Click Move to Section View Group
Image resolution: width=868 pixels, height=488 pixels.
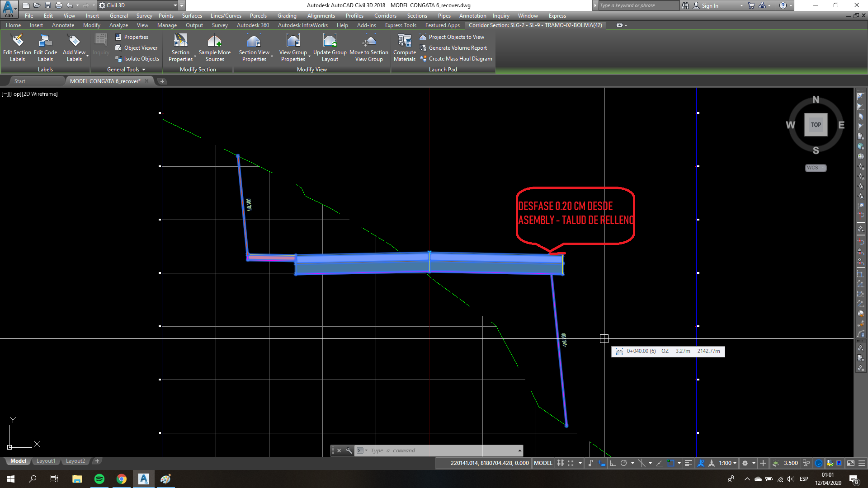(369, 48)
